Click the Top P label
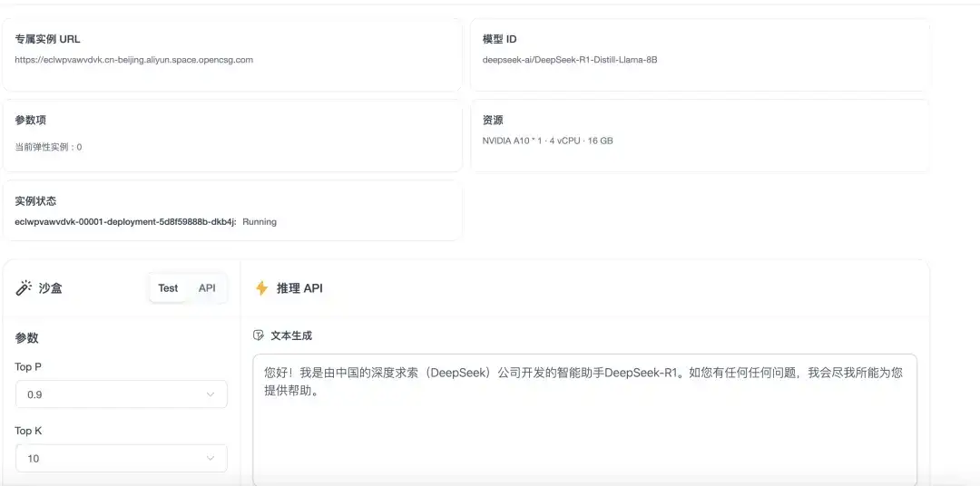 28,366
